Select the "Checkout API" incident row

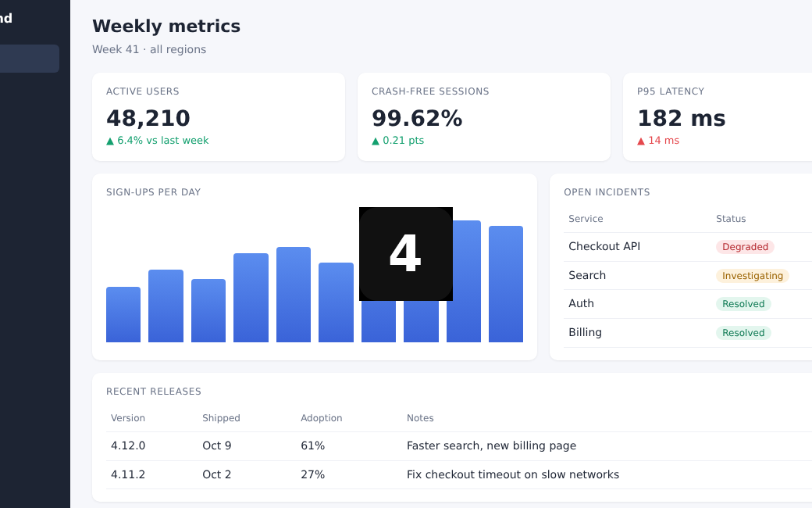(688, 247)
